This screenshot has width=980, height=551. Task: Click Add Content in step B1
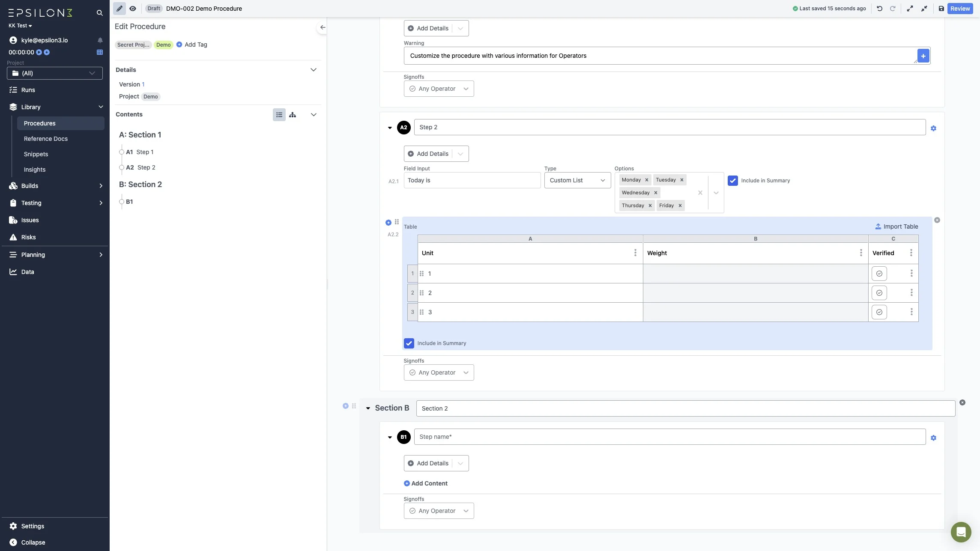[x=426, y=483]
